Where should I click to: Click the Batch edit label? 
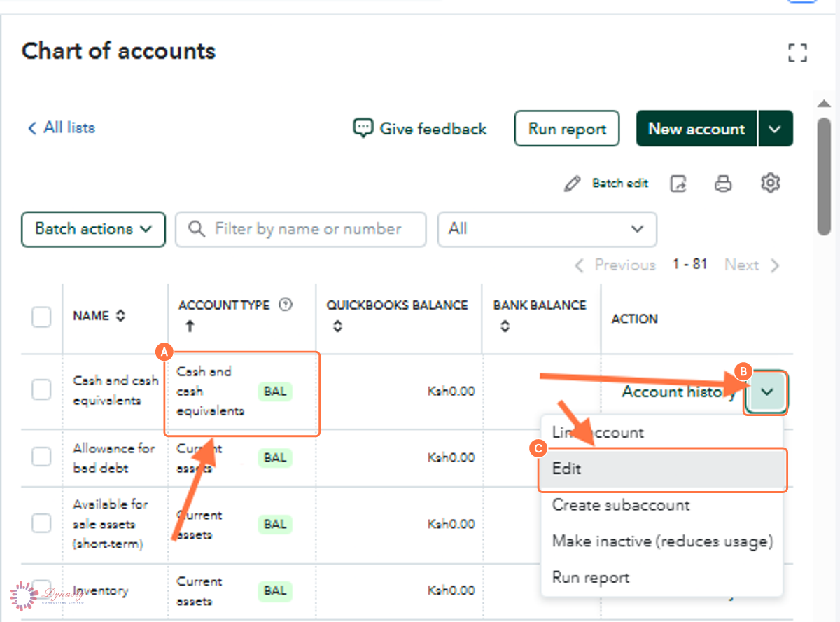coord(620,184)
